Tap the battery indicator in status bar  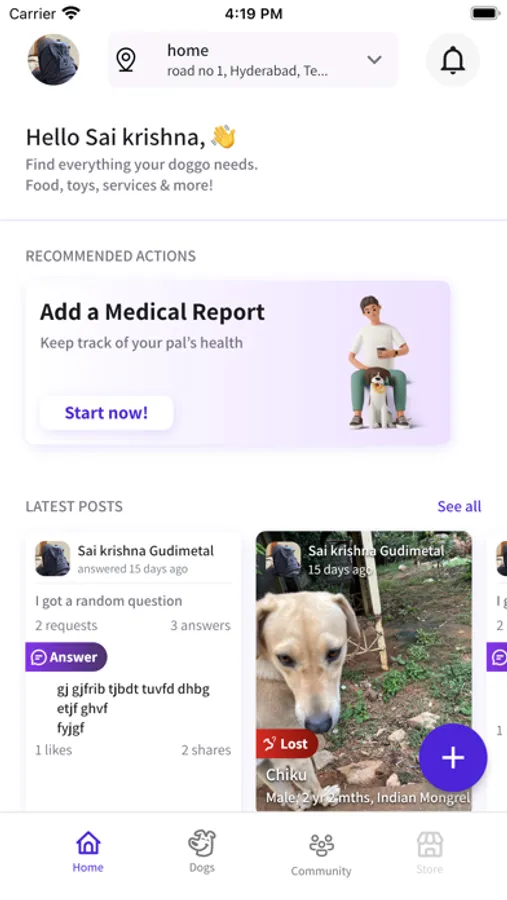click(x=485, y=13)
